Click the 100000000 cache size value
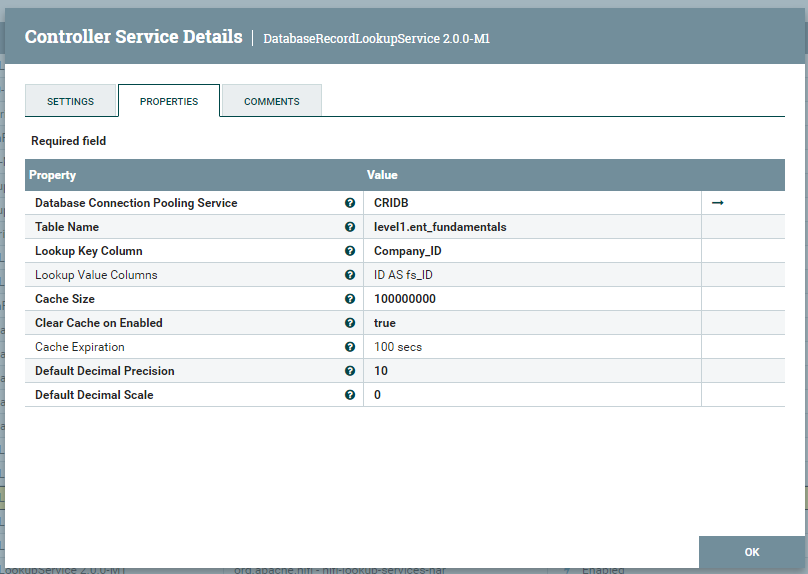The image size is (808, 574). pos(405,299)
